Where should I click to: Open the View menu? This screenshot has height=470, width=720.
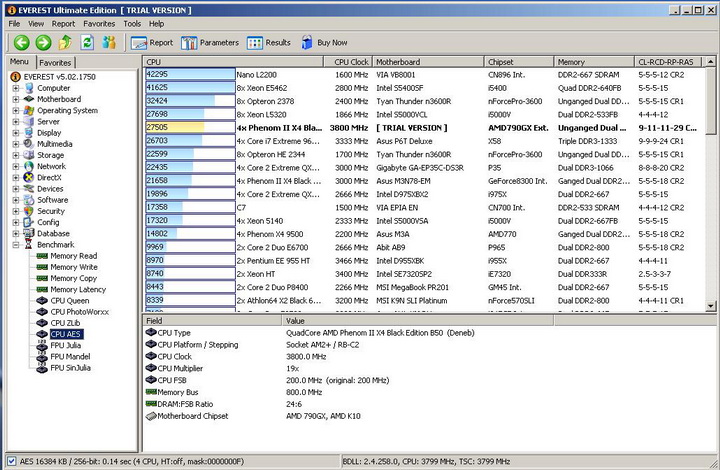[36, 24]
